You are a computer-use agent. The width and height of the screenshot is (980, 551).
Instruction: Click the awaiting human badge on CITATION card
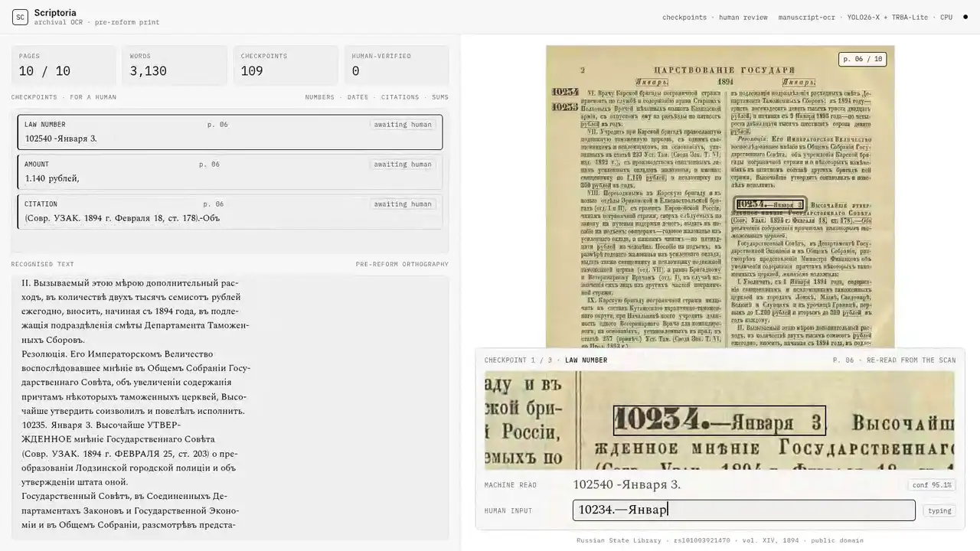(x=403, y=204)
